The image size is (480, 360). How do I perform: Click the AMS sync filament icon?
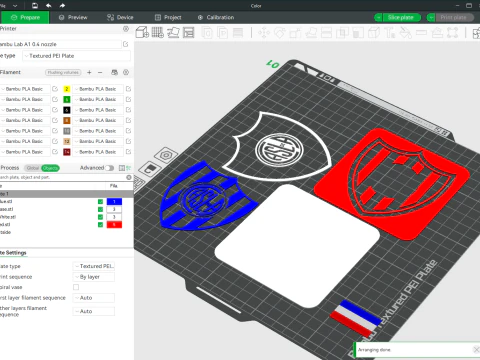pos(114,72)
